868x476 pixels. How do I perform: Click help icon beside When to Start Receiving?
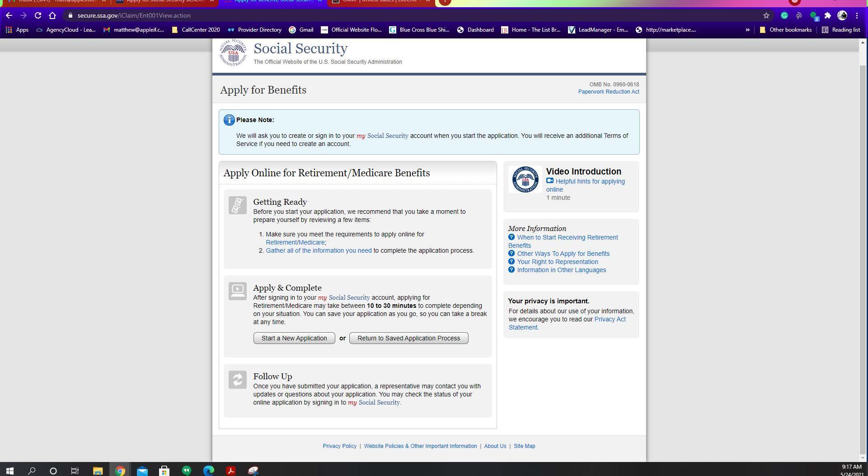coord(511,237)
